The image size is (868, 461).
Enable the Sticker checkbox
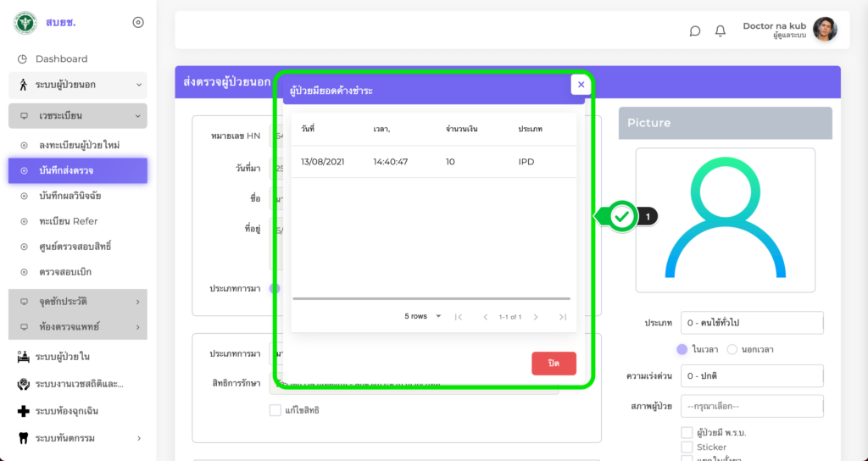pyautogui.click(x=687, y=447)
